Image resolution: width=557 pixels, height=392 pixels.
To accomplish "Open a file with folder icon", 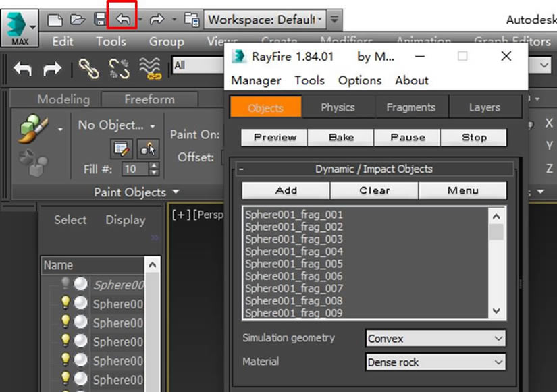I will pyautogui.click(x=77, y=19).
